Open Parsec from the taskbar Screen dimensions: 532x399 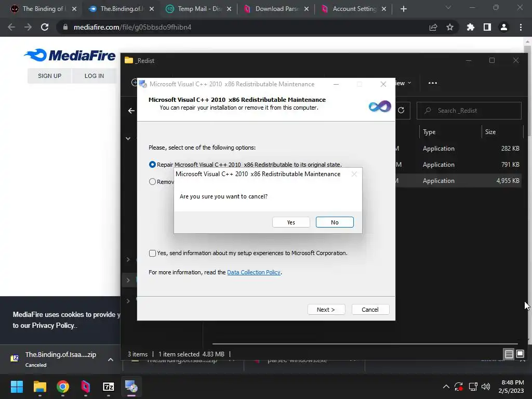pyautogui.click(x=86, y=387)
